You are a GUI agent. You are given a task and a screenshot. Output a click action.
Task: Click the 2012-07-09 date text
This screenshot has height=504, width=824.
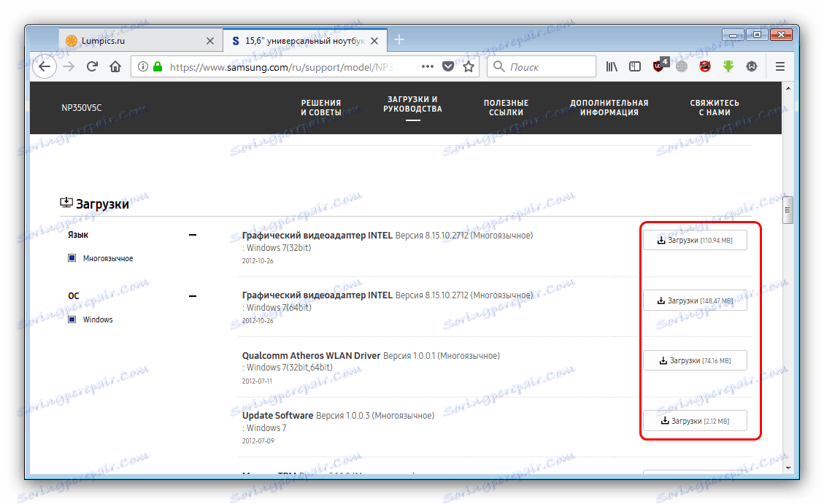[x=258, y=441]
